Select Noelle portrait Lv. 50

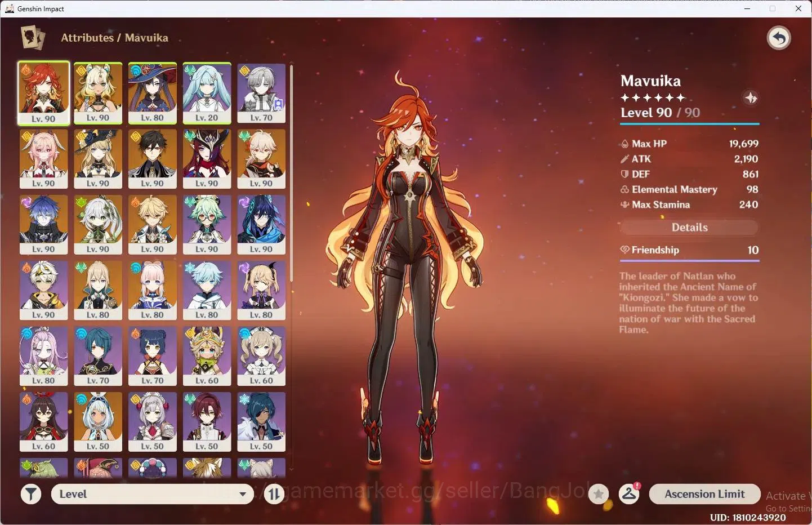[x=152, y=422]
